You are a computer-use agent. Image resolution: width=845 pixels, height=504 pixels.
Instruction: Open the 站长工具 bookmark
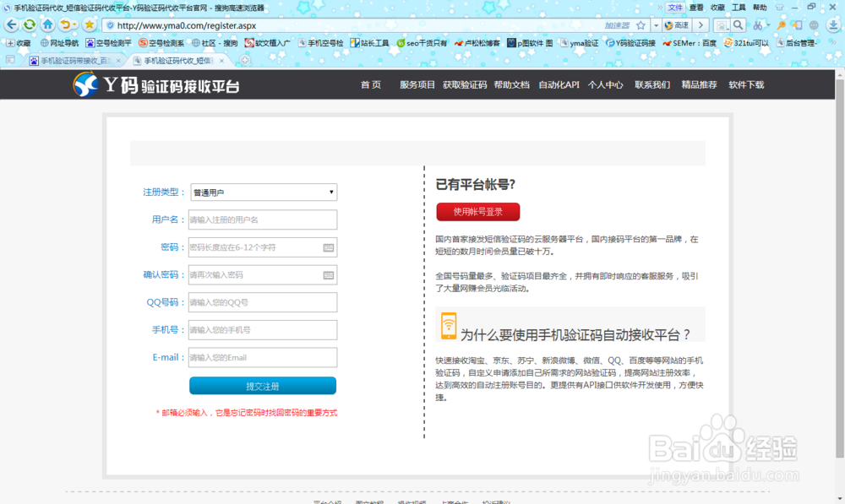pyautogui.click(x=369, y=43)
